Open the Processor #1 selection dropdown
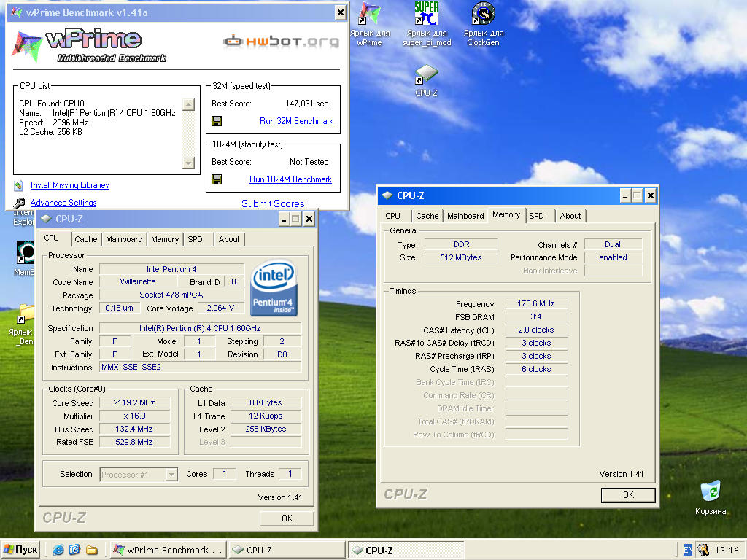This screenshot has height=560, width=747. click(171, 475)
